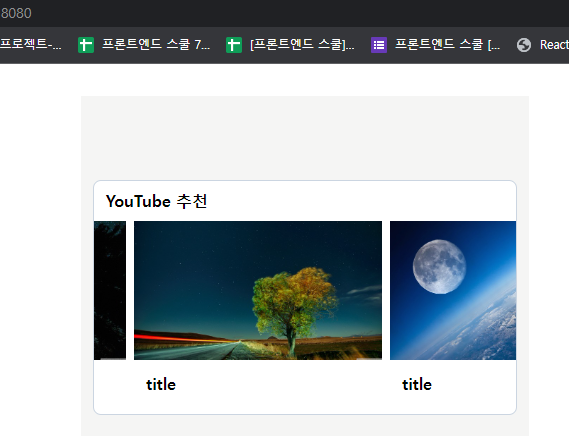Click the moon inside the space photo

[439, 266]
